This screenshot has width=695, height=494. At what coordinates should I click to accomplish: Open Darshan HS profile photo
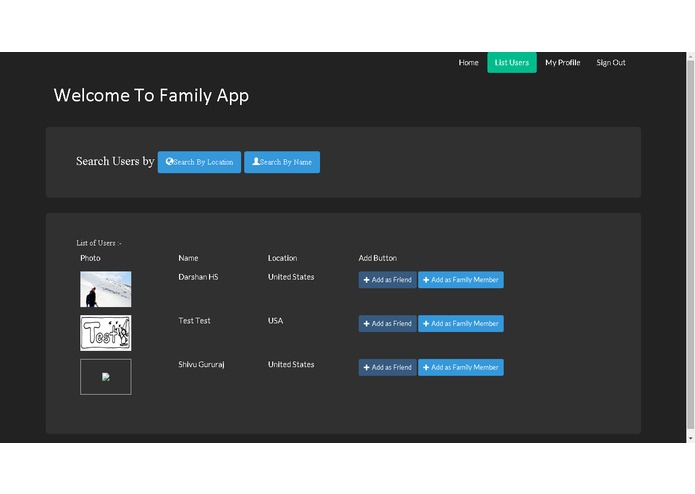coord(105,289)
